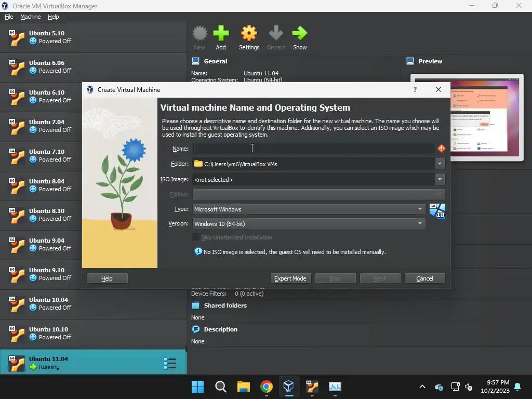
Task: Click the greyed New machine toolbar icon
Action: tap(199, 33)
